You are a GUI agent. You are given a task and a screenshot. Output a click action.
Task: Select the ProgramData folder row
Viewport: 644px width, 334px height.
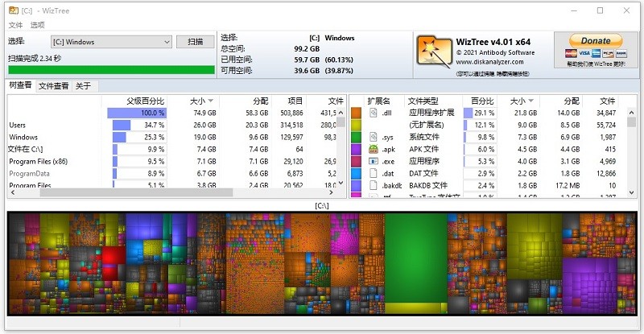pos(172,173)
